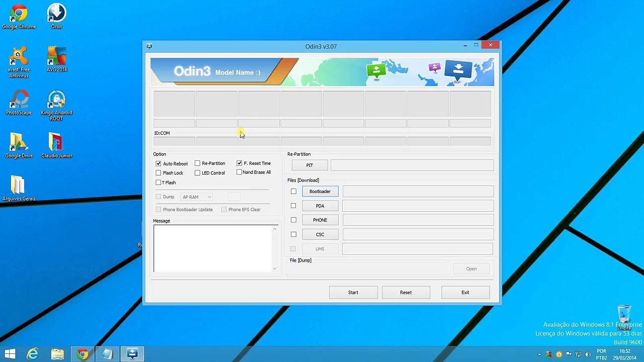This screenshot has height=362, width=644.
Task: Minimize the Odin3 window
Action: (465, 46)
